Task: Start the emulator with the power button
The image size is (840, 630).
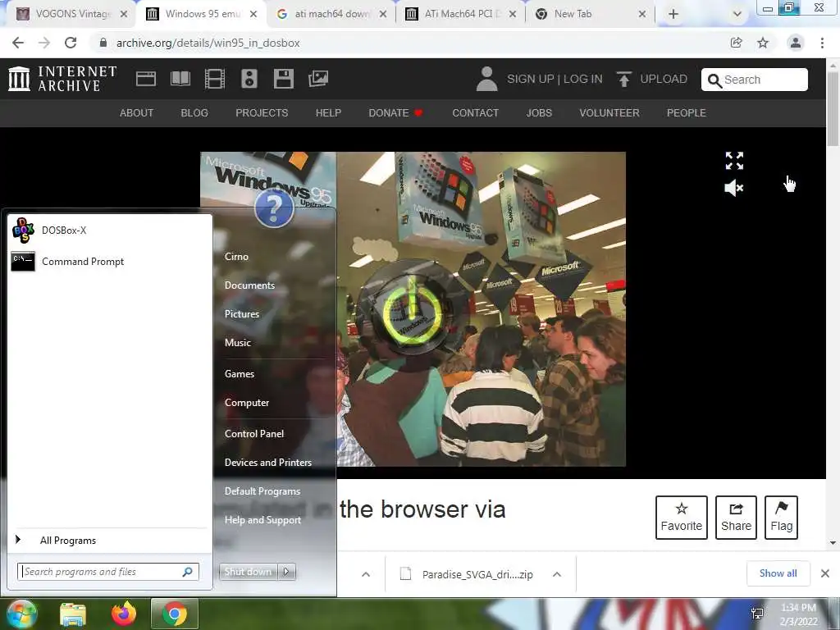Action: click(x=413, y=310)
